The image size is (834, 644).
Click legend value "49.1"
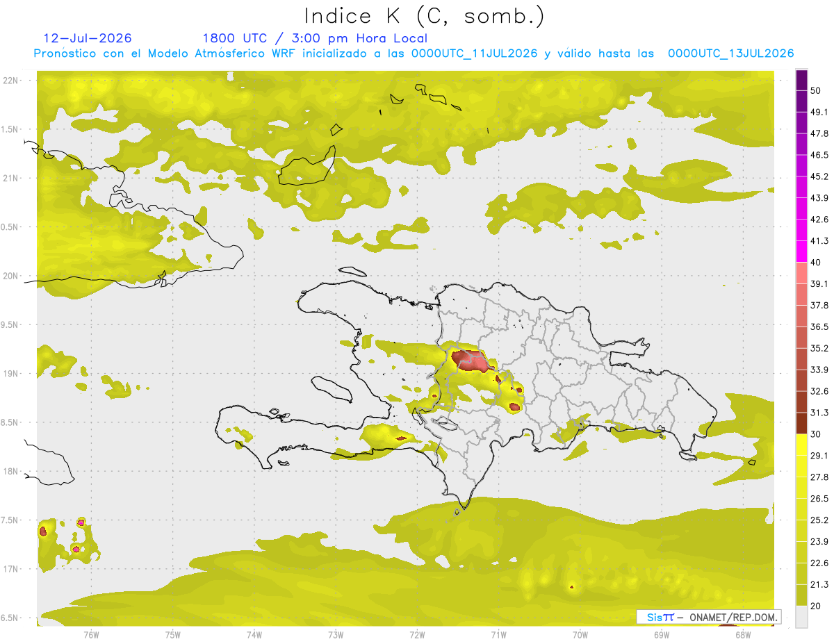819,113
